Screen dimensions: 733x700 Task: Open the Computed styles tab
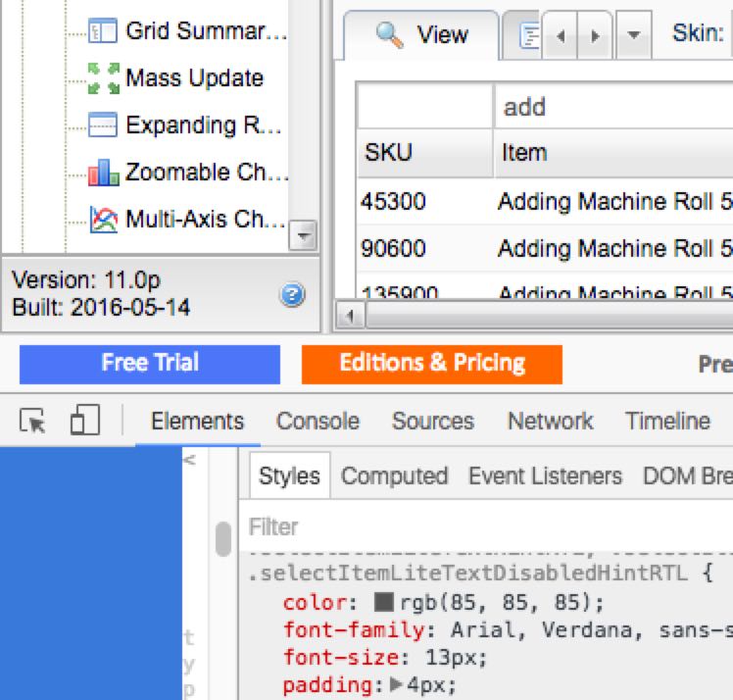394,476
